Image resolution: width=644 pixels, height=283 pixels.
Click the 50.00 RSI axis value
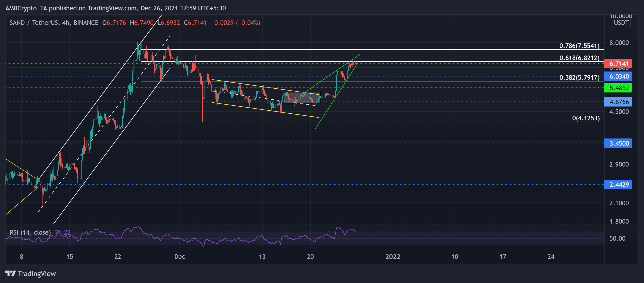[x=617, y=238]
